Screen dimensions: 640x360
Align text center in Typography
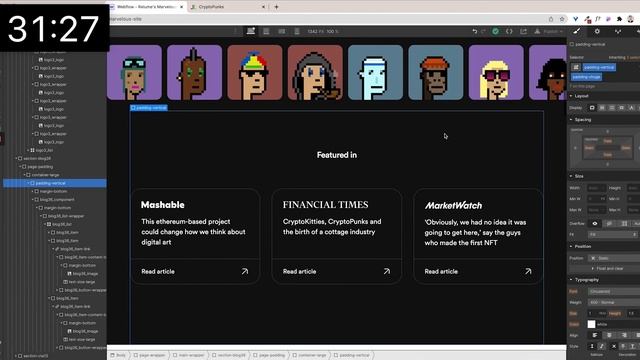[x=609, y=335]
